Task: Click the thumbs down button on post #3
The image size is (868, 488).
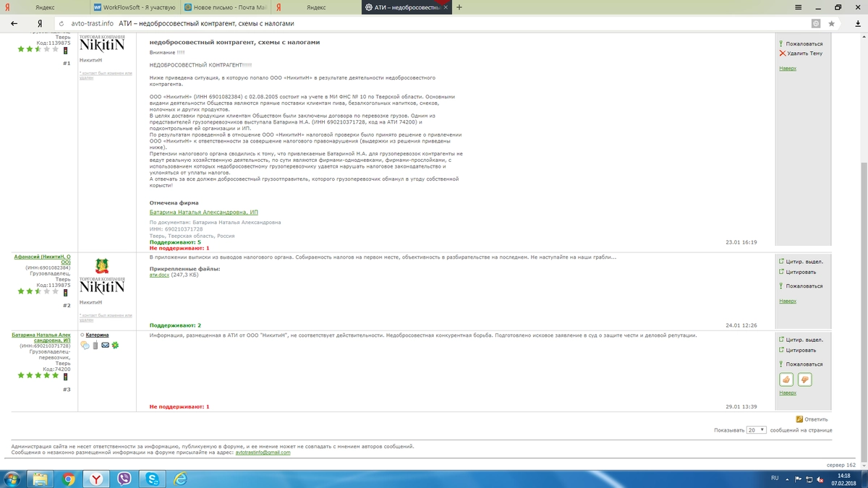Action: 804,380
